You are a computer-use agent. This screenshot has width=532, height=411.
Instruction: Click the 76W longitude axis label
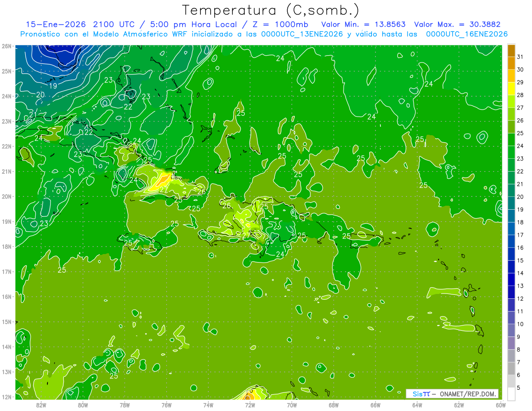[x=166, y=405]
